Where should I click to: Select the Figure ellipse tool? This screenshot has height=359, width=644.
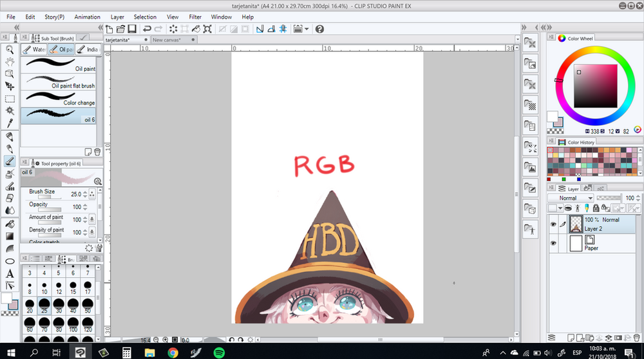click(x=10, y=262)
